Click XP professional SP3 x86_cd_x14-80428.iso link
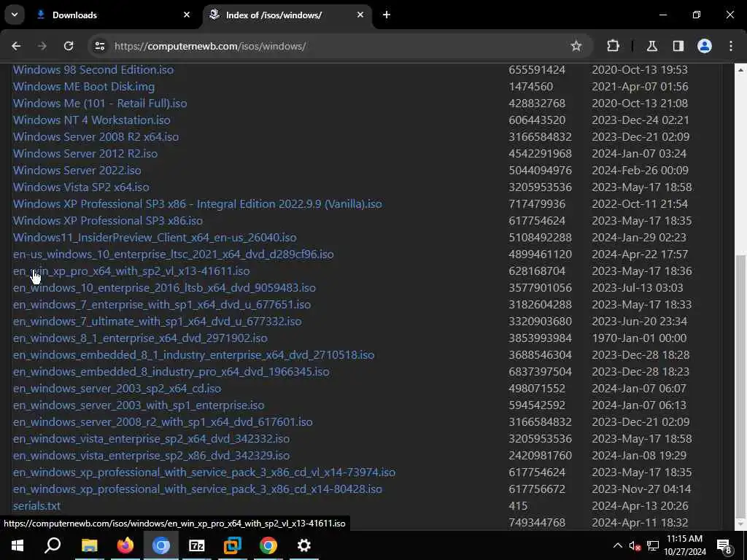The width and height of the screenshot is (747, 560). 198,489
